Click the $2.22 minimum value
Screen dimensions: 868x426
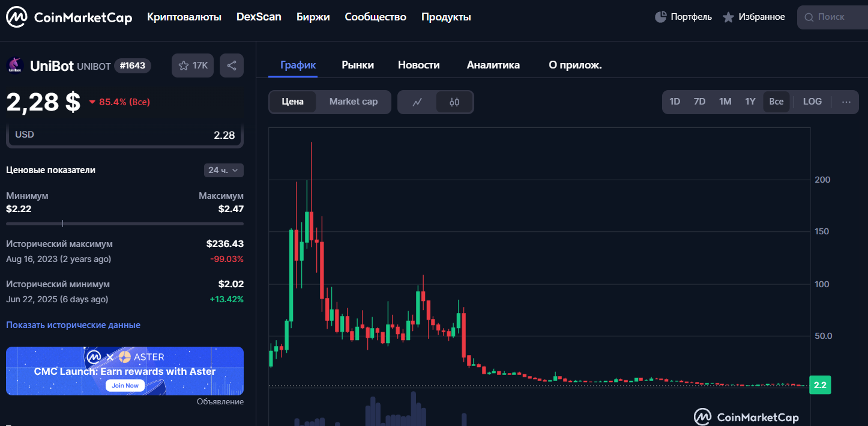[x=19, y=209]
